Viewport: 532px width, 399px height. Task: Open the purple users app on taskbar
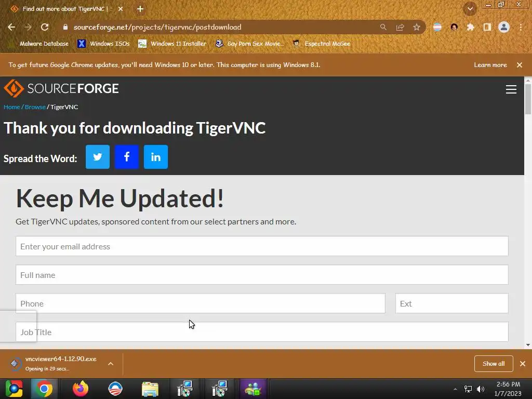(253, 389)
